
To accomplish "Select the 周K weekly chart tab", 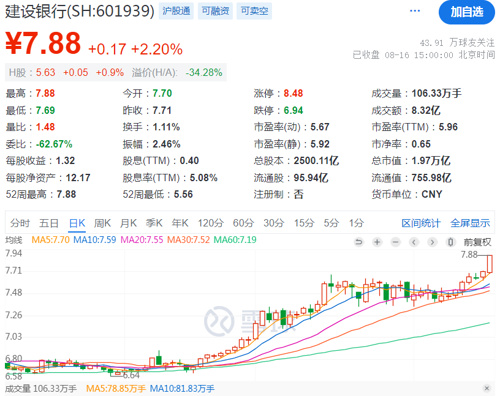I will 102,223.
